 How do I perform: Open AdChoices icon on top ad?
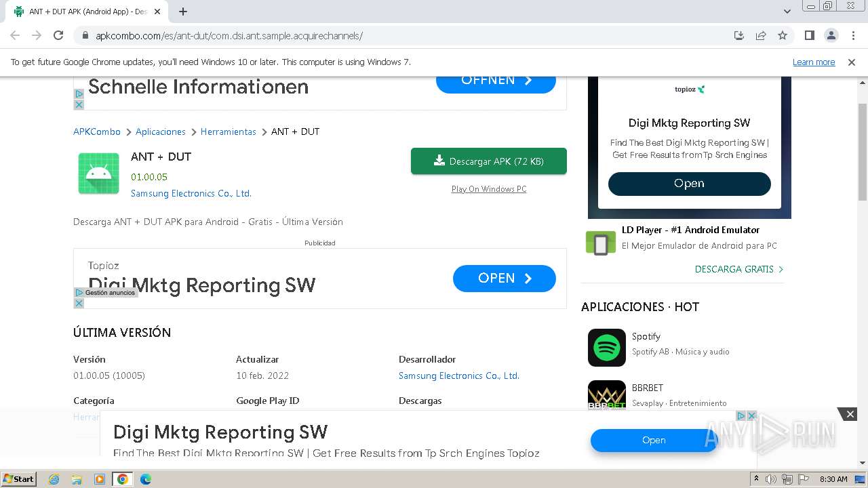[x=79, y=94]
